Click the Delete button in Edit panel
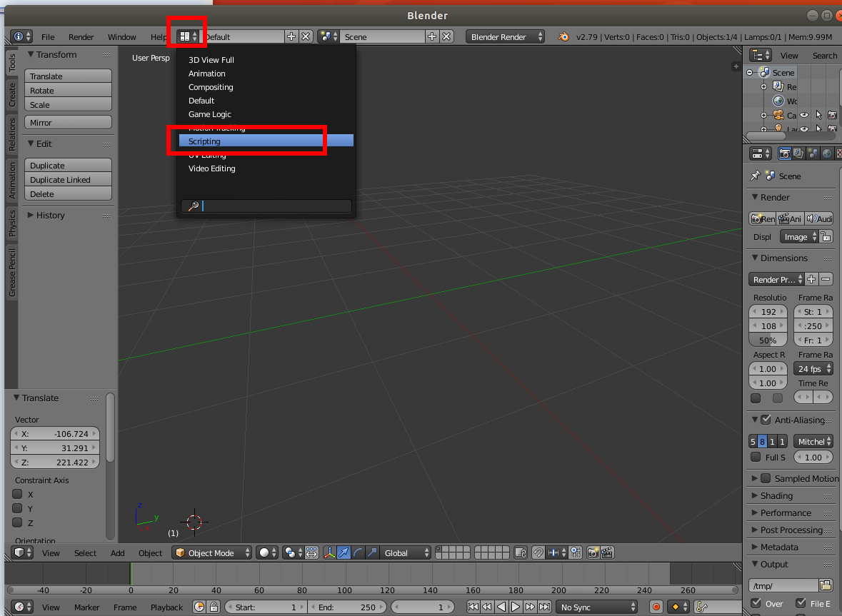The width and height of the screenshot is (842, 616). (68, 193)
